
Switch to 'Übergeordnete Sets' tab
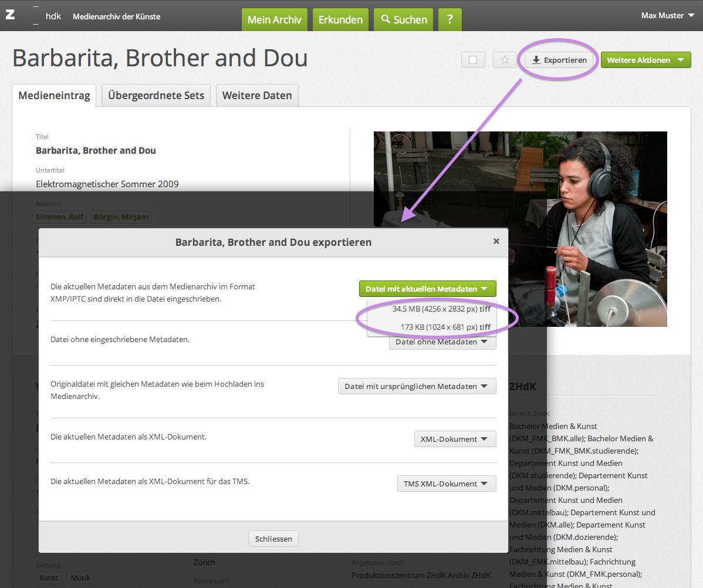click(x=156, y=96)
